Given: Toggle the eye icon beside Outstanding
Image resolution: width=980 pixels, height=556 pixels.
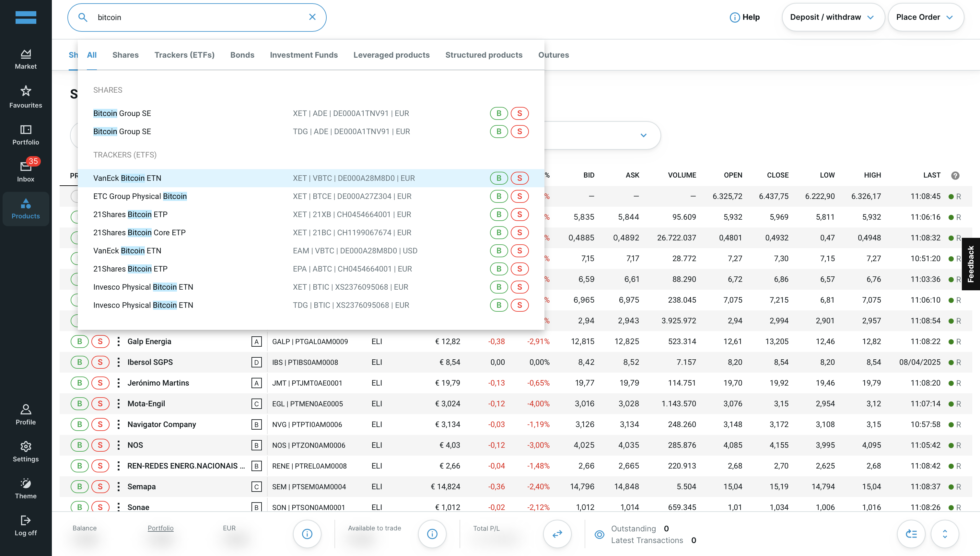Looking at the screenshot, I should coord(599,534).
